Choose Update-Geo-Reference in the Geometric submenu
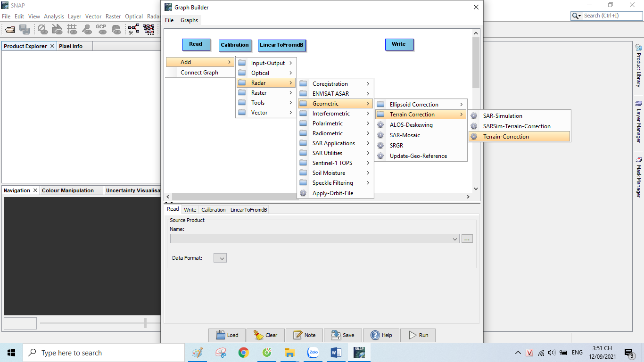 click(x=421, y=156)
